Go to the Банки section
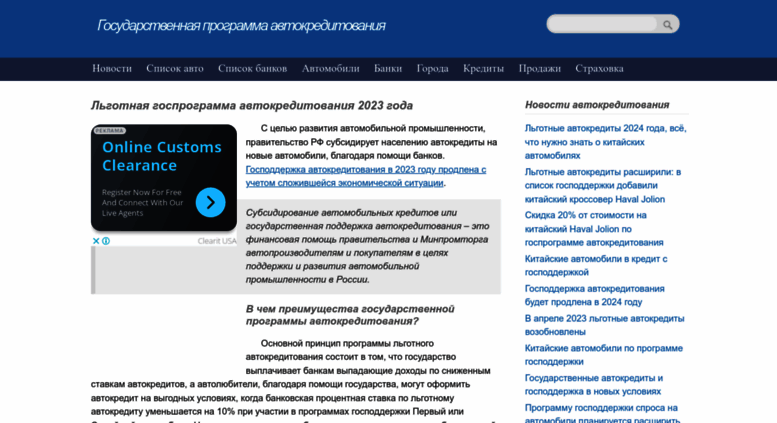The height and width of the screenshot is (423, 777). [x=388, y=68]
